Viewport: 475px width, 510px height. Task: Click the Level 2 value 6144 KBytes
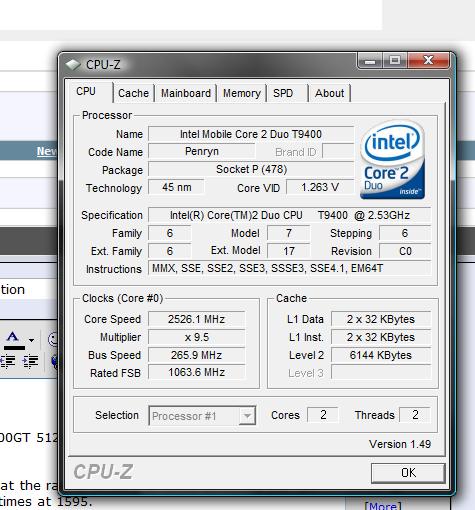381,355
